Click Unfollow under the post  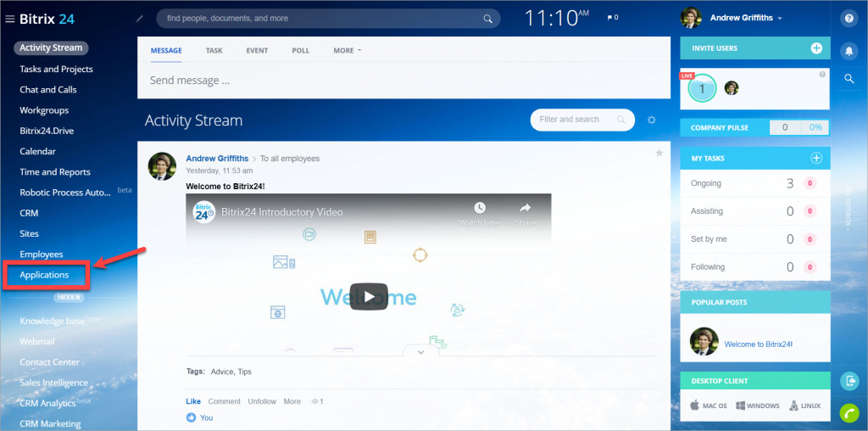262,401
